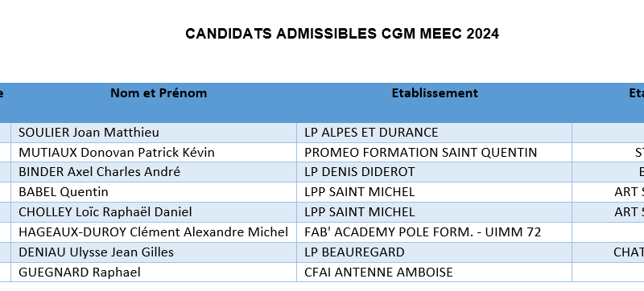The width and height of the screenshot is (644, 291).
Task: Select the PROMEO FORMATION SAINT QUENTIN cell
Action: (x=434, y=153)
